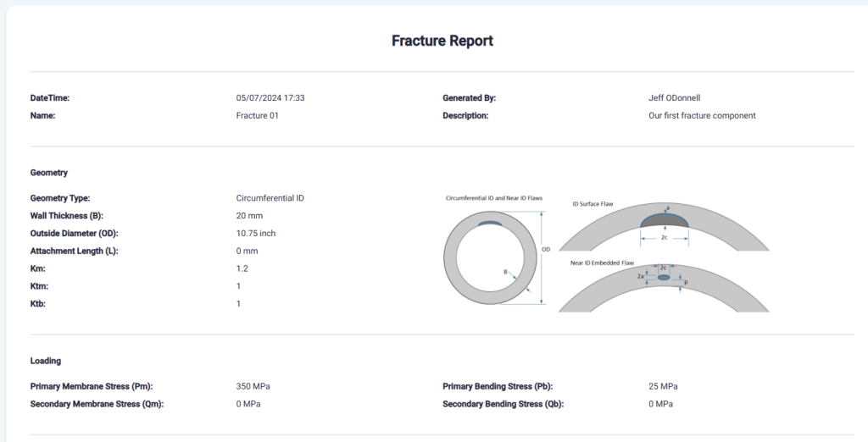Screen dimensions: 868x442
Task: Click the Generated By name Jeff ODonnell
Action: 676,98
